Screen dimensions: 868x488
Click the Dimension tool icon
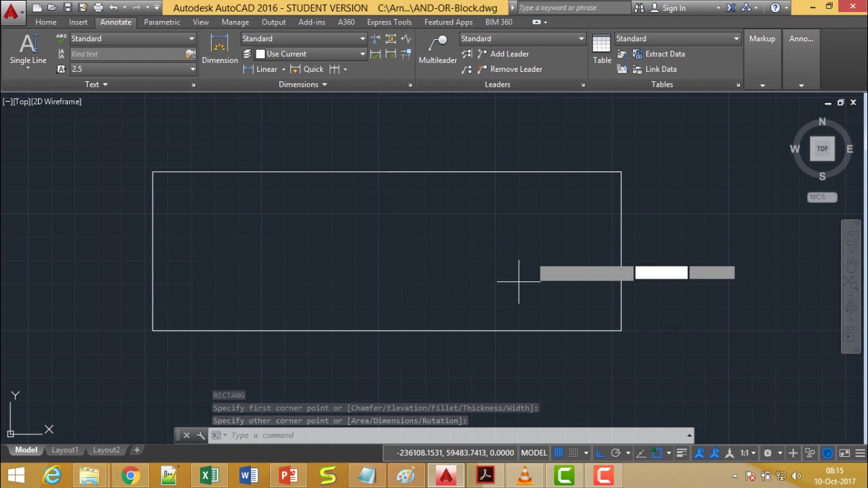[x=220, y=49]
